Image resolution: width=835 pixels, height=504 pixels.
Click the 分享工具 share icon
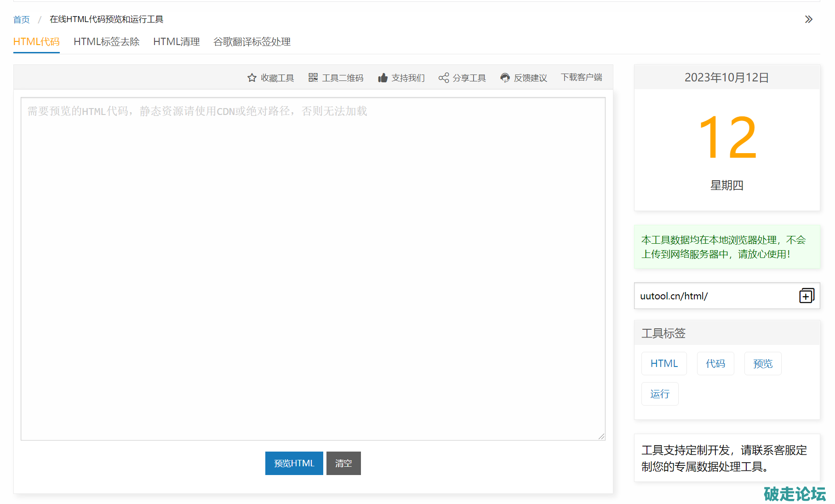[x=444, y=78]
